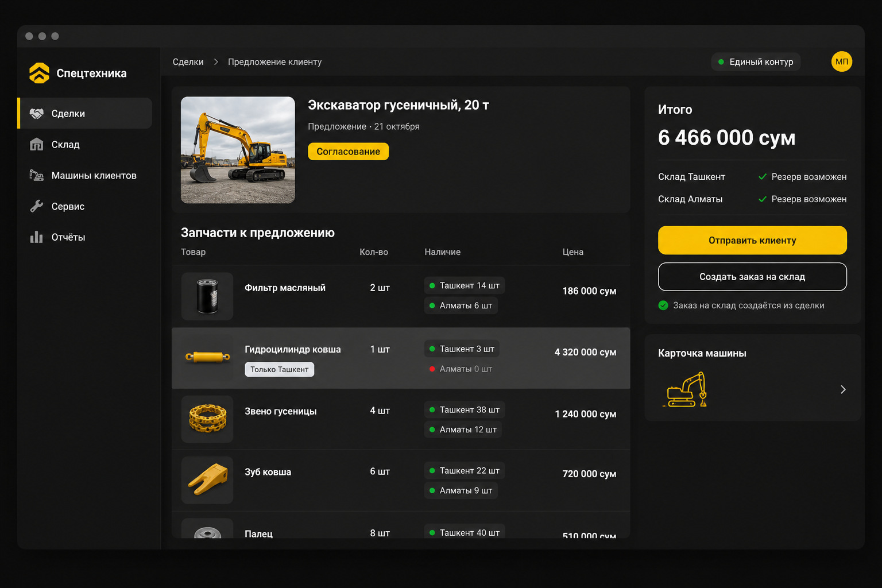Open the Склад warehouse icon
This screenshot has height=588, width=882.
coord(37,145)
